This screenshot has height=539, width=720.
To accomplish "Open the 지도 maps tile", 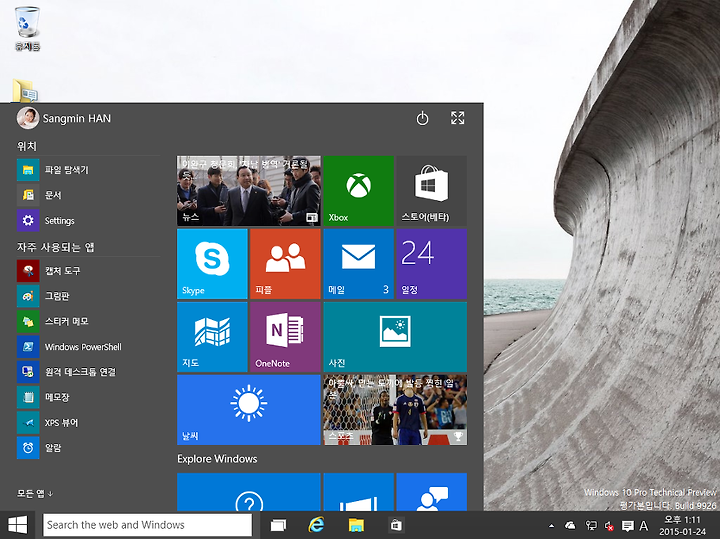I will tap(212, 337).
